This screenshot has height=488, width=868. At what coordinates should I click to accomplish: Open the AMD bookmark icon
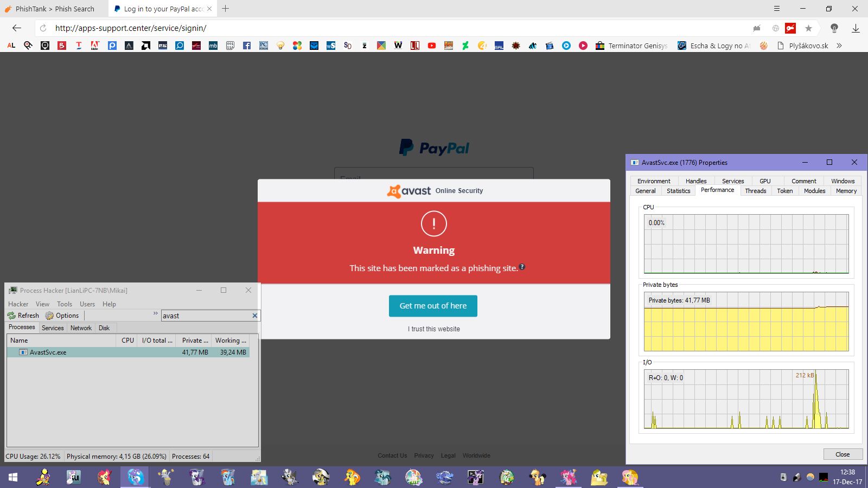[x=146, y=46]
